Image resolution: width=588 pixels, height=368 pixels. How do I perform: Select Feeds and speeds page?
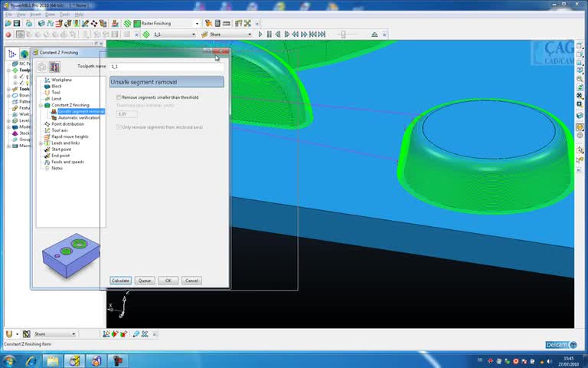tap(67, 162)
